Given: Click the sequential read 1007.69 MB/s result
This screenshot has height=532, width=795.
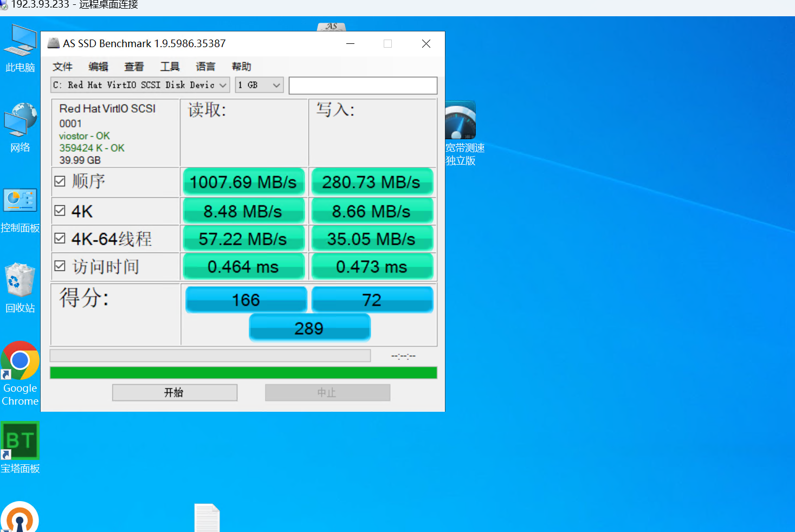Looking at the screenshot, I should click(x=243, y=182).
